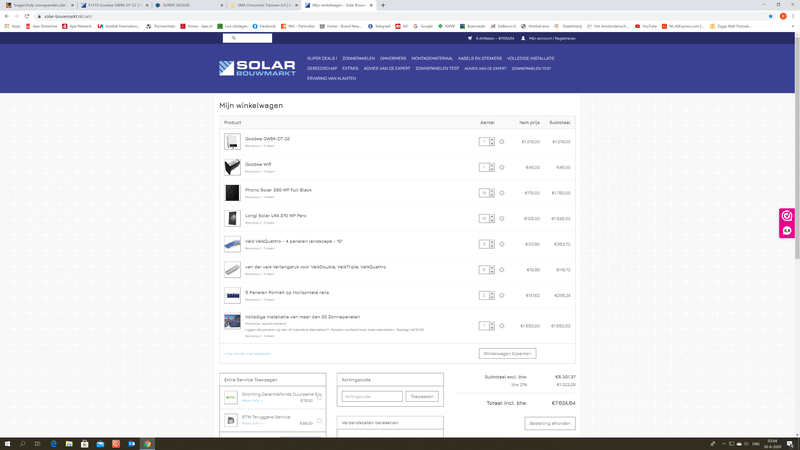Adjust quantity stepper for Valk ValkQuattro
The height and width of the screenshot is (450, 800).
[492, 244]
